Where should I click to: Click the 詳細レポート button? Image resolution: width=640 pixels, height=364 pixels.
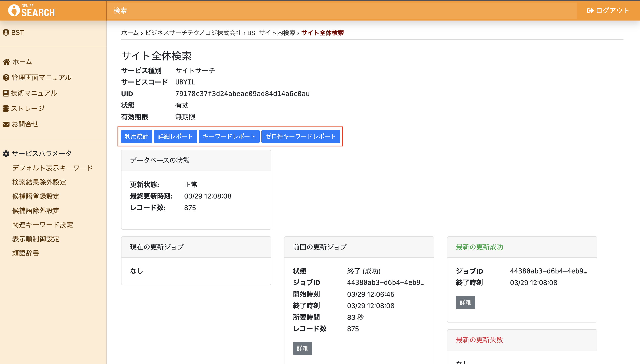click(175, 136)
